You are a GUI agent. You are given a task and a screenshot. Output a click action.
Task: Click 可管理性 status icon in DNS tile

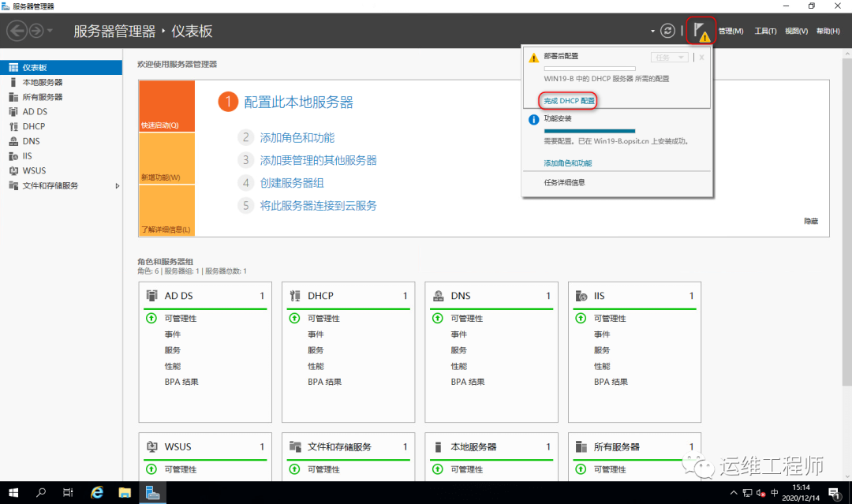pyautogui.click(x=437, y=319)
